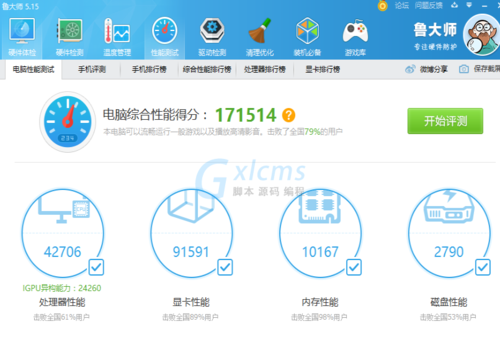The height and width of the screenshot is (360, 500).
Task: Switch to 处理器排行榜 tab
Action: [x=265, y=69]
